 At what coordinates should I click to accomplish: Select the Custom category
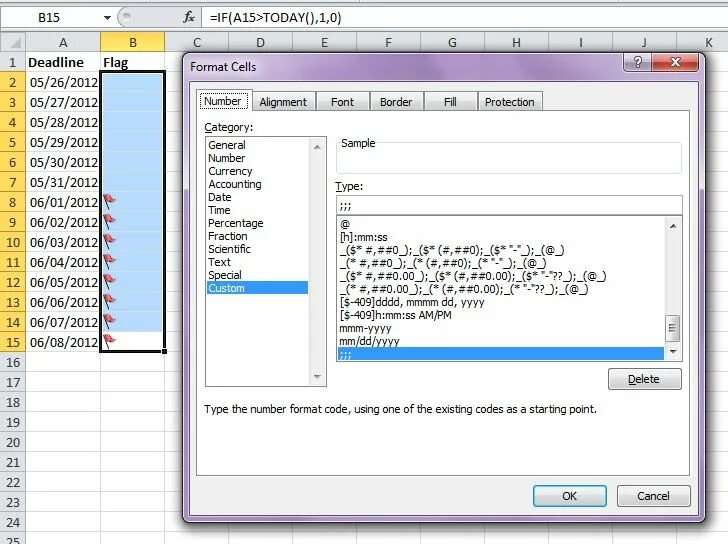[257, 288]
